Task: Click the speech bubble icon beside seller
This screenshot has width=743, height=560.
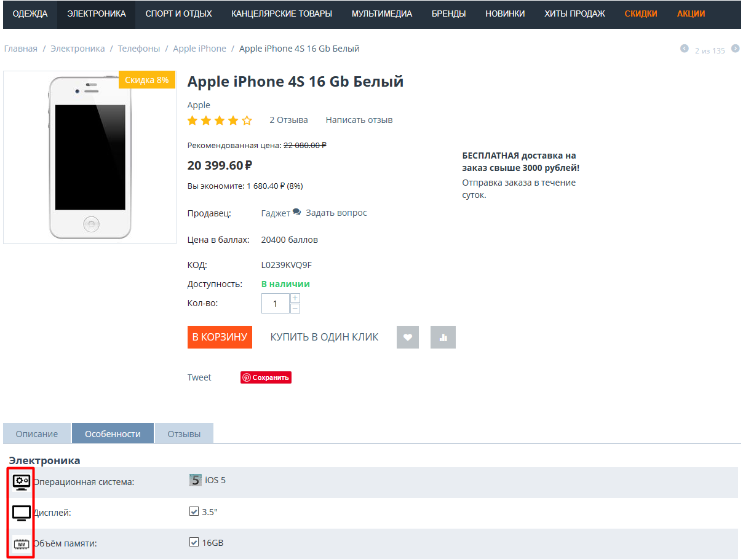Action: [x=297, y=212]
